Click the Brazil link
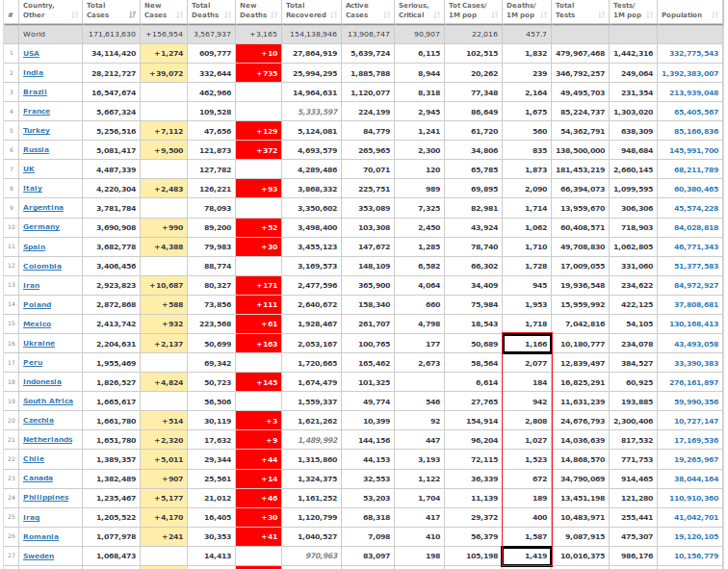 (x=35, y=91)
